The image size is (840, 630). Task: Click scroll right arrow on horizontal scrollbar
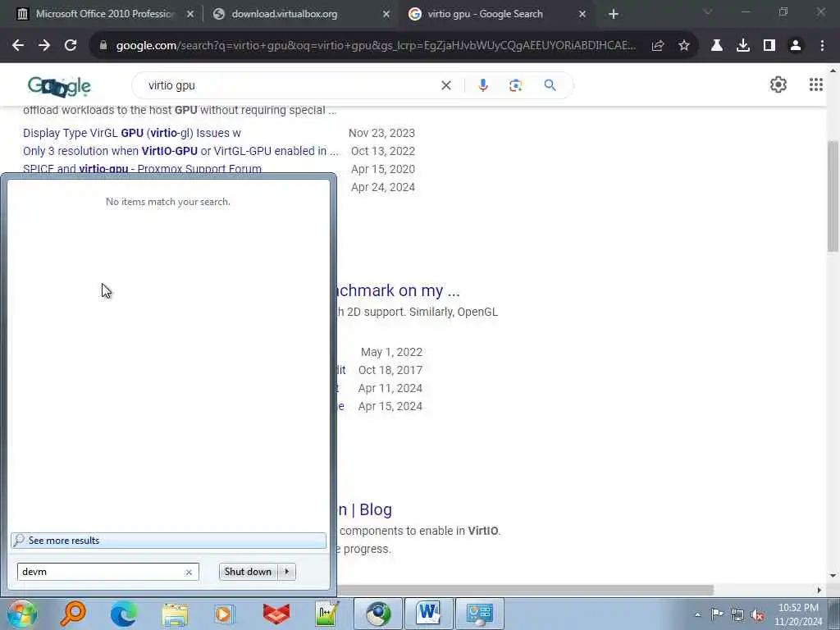(x=819, y=590)
